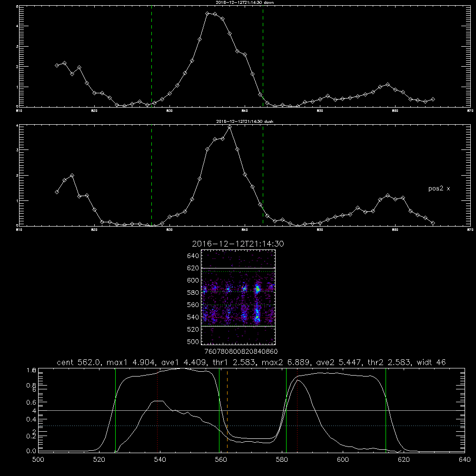Click the bottom plot x-axis label 500
This screenshot has height=476, width=476.
pos(38,460)
